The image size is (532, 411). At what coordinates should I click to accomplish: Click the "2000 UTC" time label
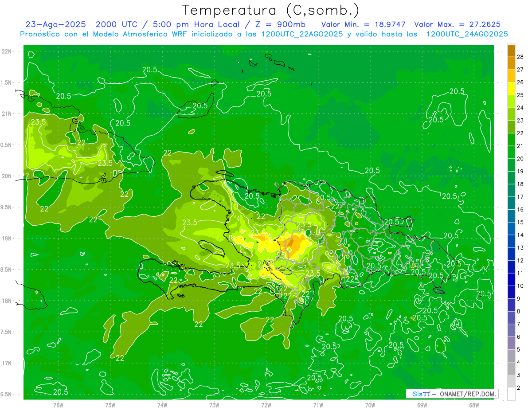pos(117,24)
